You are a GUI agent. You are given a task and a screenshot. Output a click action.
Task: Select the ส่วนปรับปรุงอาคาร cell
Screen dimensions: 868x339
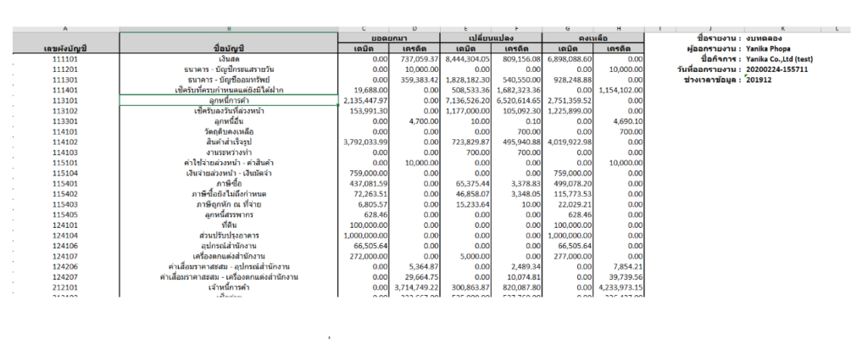click(229, 236)
